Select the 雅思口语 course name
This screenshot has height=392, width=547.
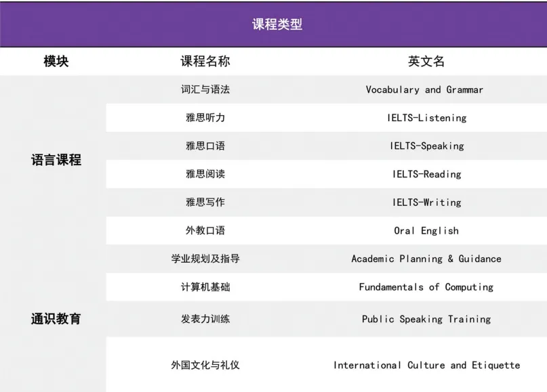tap(203, 146)
